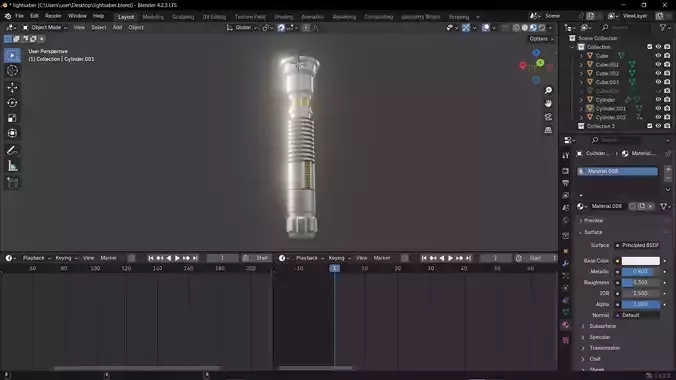
Task: Switch to the Shading workspace tab
Action: (283, 17)
